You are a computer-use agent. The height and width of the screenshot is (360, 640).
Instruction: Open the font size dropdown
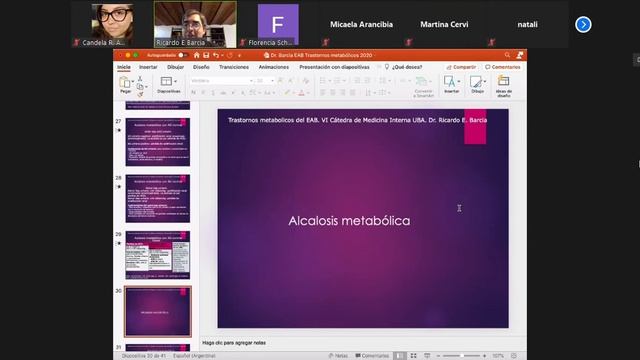coord(272,81)
